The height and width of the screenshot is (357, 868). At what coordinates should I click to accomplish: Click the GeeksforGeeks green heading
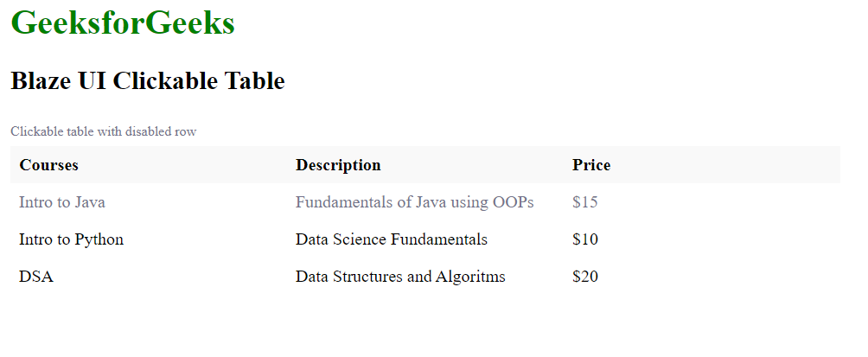pos(123,23)
